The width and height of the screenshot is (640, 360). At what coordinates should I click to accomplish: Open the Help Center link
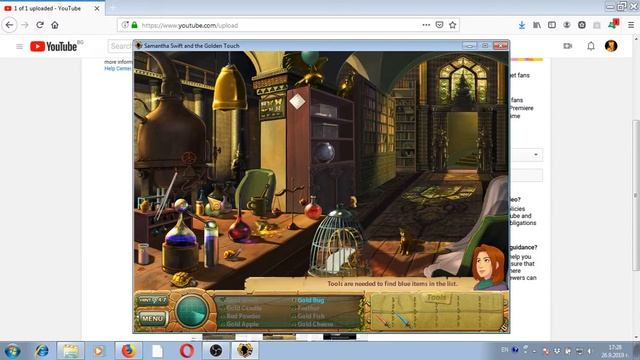(118, 69)
